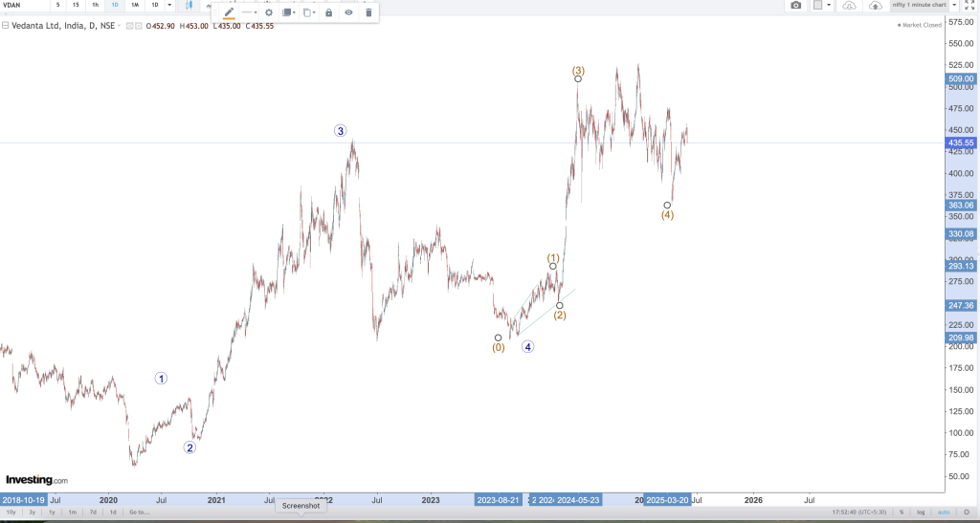Delete the selected drawing with trash icon
Screen dimensions: 980x523
[x=368, y=12]
